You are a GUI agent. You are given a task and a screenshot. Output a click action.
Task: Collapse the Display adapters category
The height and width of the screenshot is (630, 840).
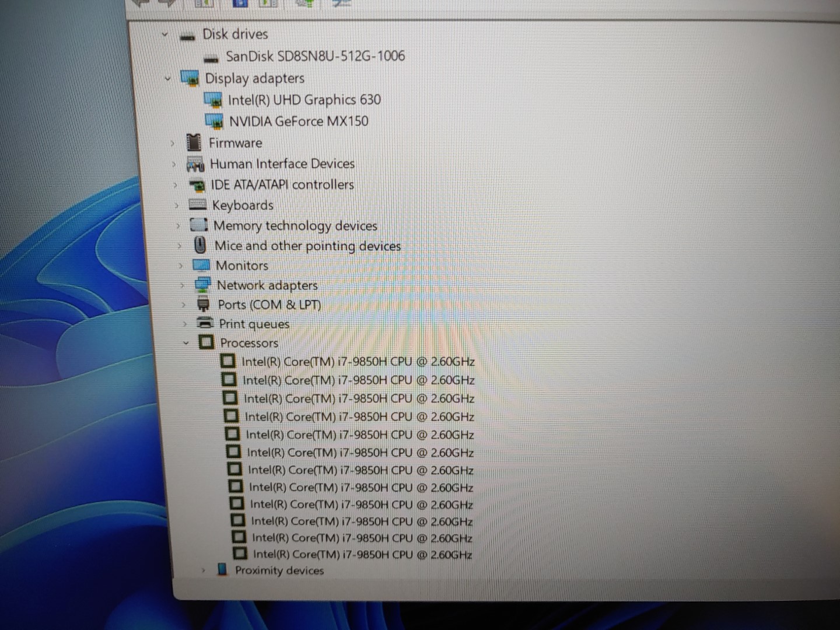click(168, 78)
